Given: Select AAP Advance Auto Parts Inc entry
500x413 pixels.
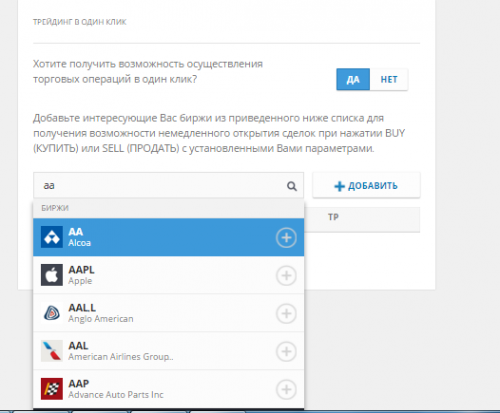Looking at the screenshot, I should pyautogui.click(x=168, y=389).
